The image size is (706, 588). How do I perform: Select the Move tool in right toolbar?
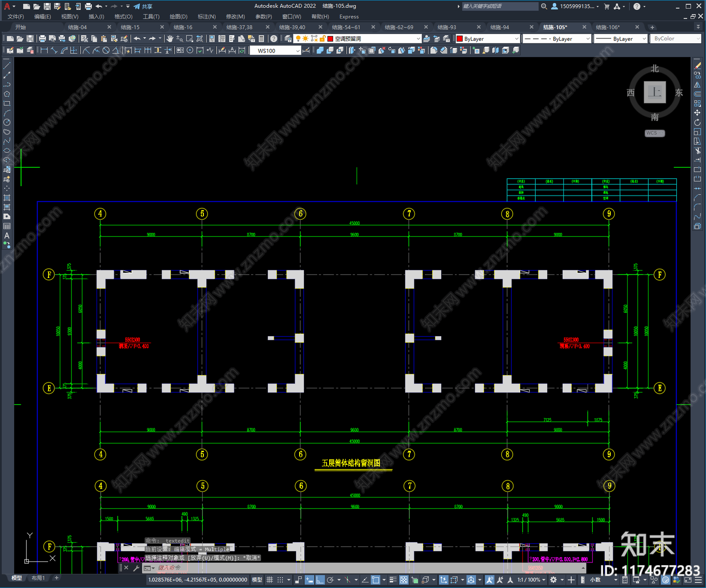point(697,113)
